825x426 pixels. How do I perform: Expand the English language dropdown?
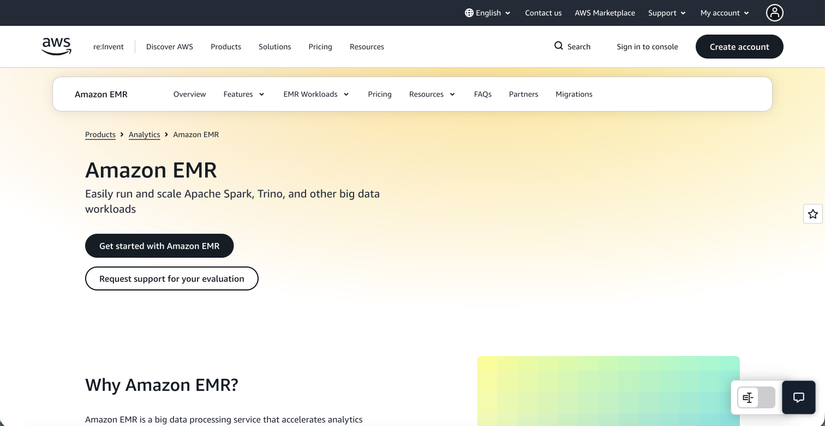coord(488,13)
